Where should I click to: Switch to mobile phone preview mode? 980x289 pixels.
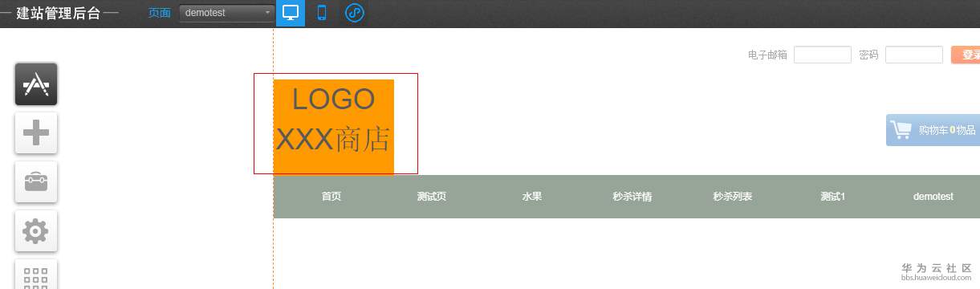click(322, 13)
